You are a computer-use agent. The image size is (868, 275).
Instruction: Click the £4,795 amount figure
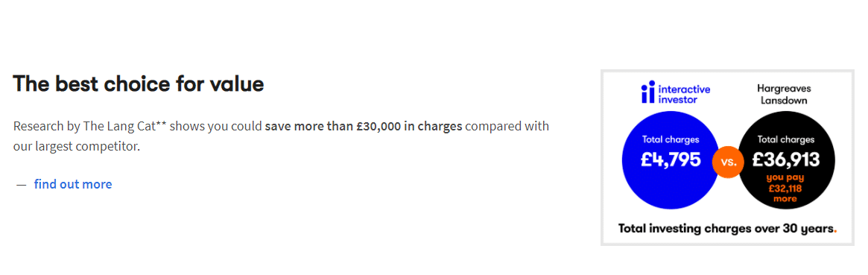[671, 160]
